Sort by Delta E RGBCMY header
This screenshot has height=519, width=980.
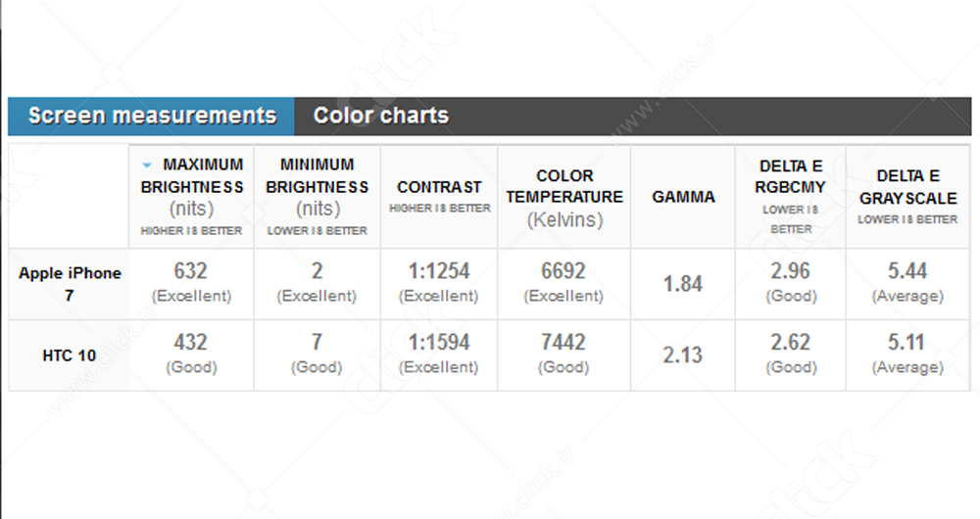point(791,186)
